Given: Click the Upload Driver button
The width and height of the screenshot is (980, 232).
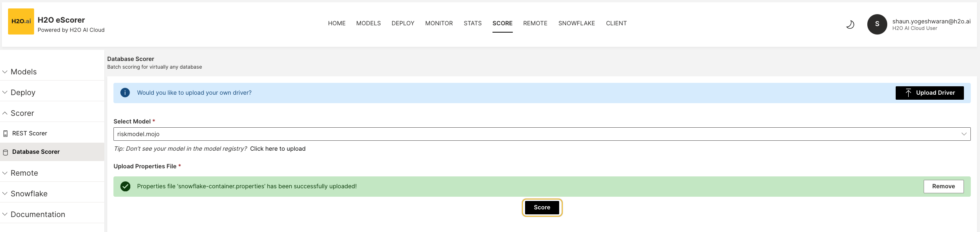Looking at the screenshot, I should tap(929, 93).
